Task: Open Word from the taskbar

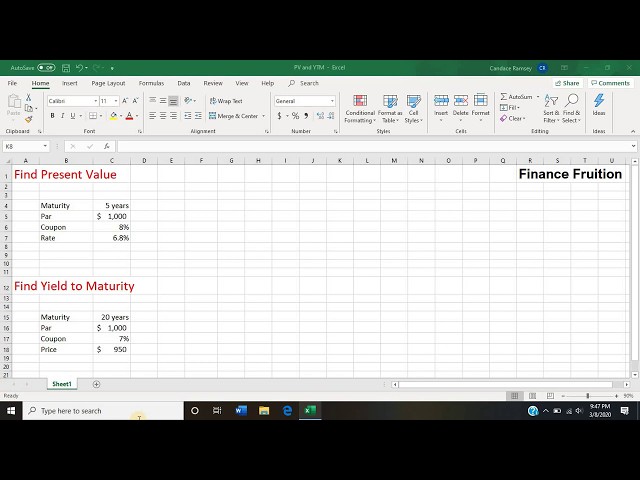Action: coord(241,411)
